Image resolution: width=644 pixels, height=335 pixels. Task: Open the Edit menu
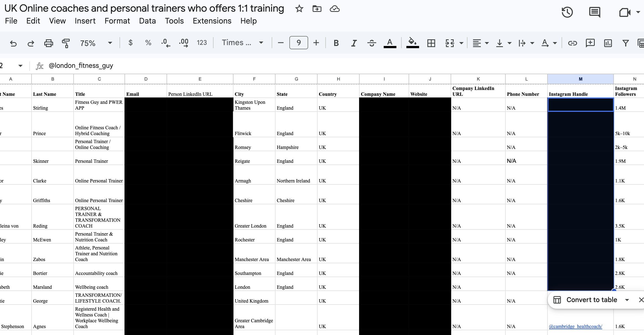[33, 21]
